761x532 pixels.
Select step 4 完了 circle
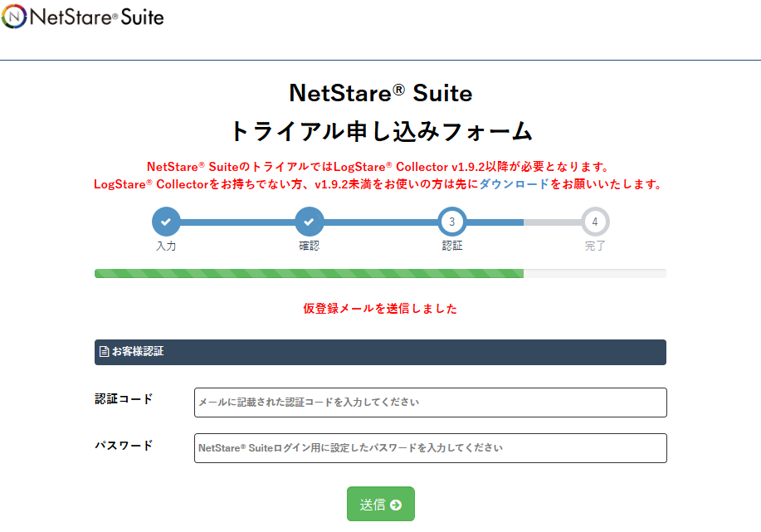click(x=595, y=222)
